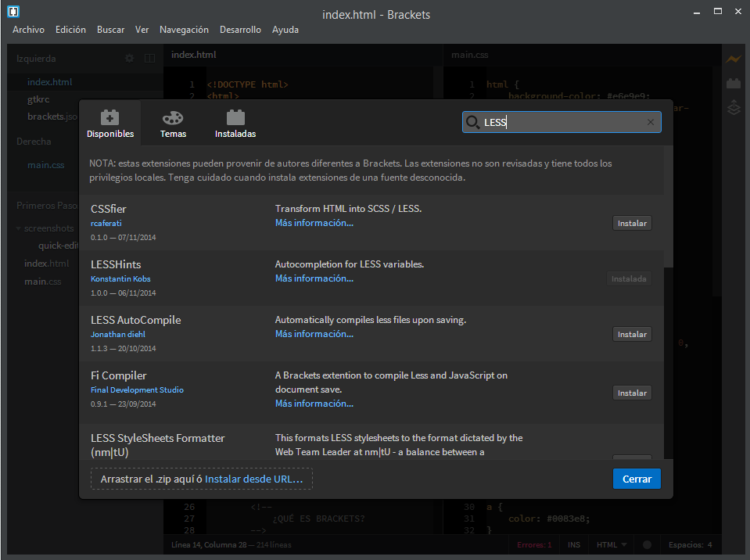Click the indentation size value 4
The height and width of the screenshot is (560, 750).
coord(710,544)
